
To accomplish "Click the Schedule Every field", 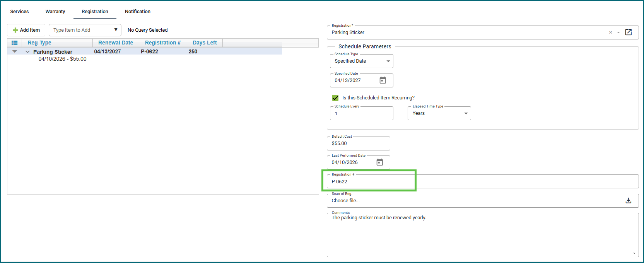I will (362, 113).
